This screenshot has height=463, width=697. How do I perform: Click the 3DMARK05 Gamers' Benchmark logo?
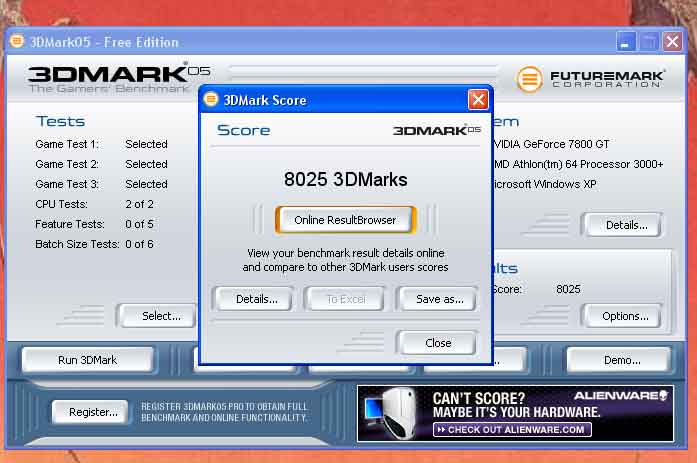(119, 78)
